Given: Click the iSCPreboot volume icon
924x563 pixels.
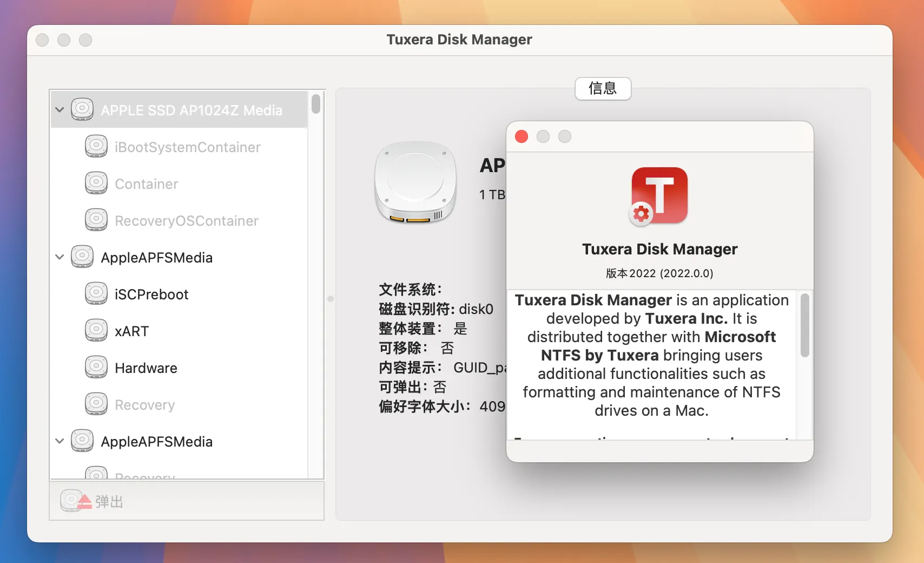Looking at the screenshot, I should tap(96, 293).
